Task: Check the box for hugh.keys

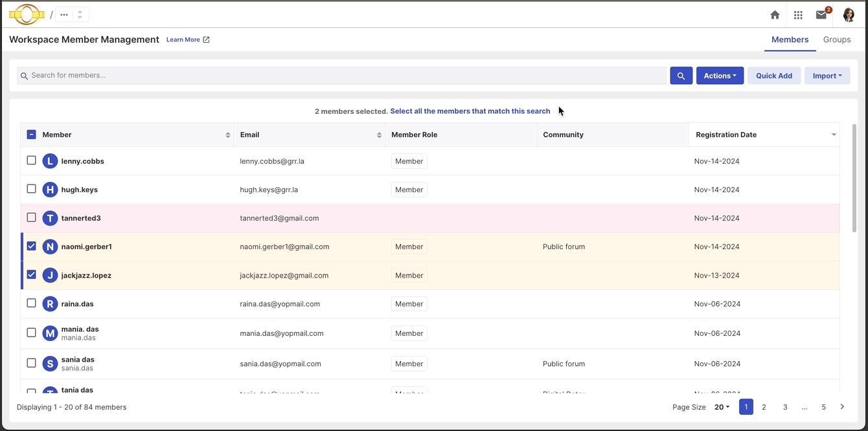Action: click(31, 189)
